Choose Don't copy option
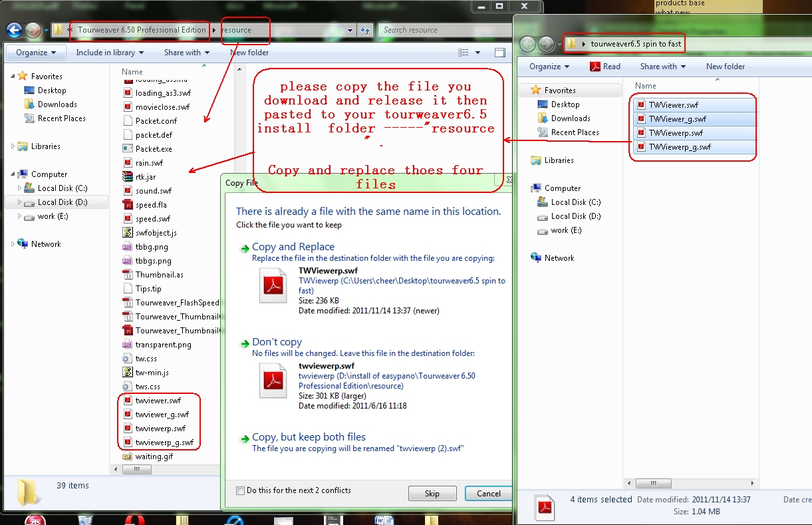This screenshot has height=525, width=812. [x=277, y=342]
